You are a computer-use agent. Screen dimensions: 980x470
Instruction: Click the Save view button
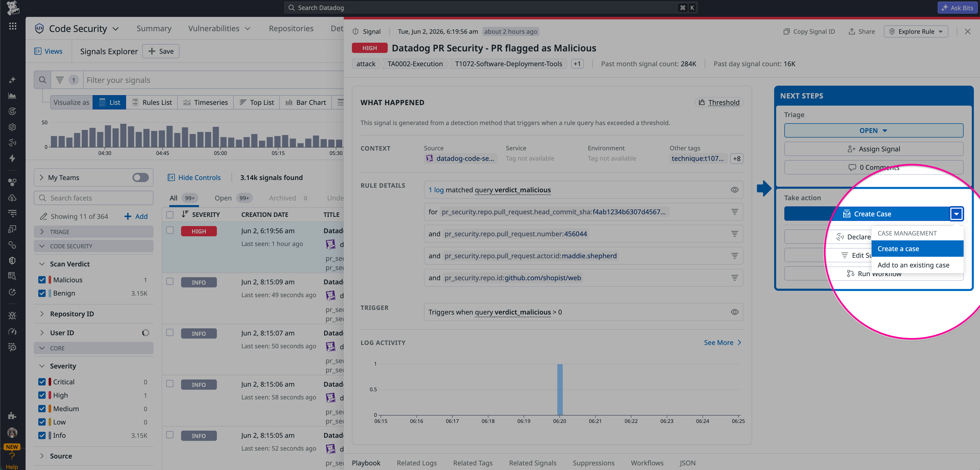pyautogui.click(x=161, y=51)
